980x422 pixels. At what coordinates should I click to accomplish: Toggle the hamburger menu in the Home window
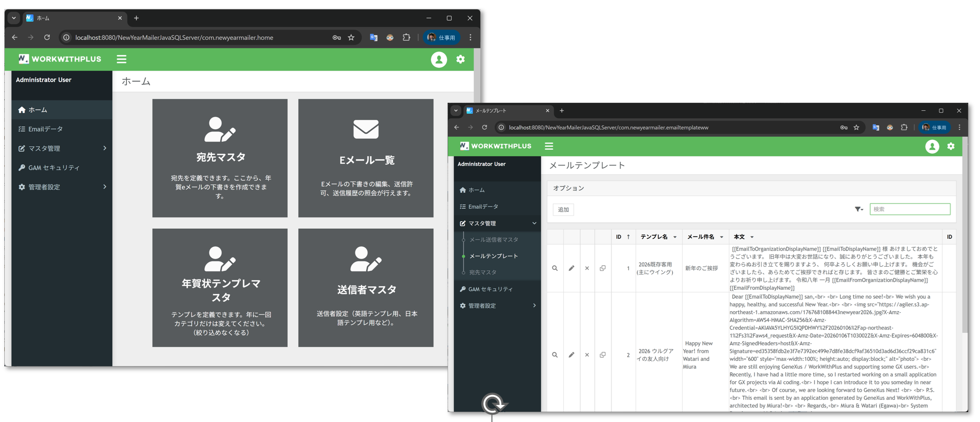tap(122, 59)
